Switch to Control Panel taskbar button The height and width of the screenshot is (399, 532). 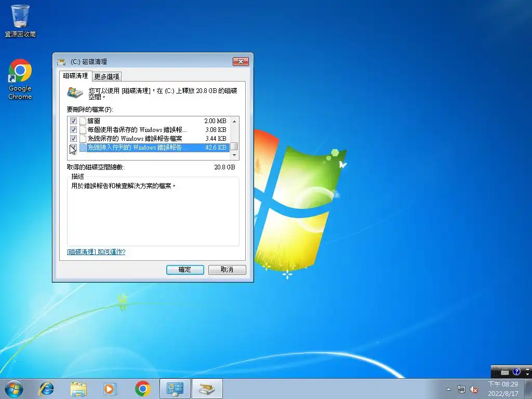[x=175, y=389]
